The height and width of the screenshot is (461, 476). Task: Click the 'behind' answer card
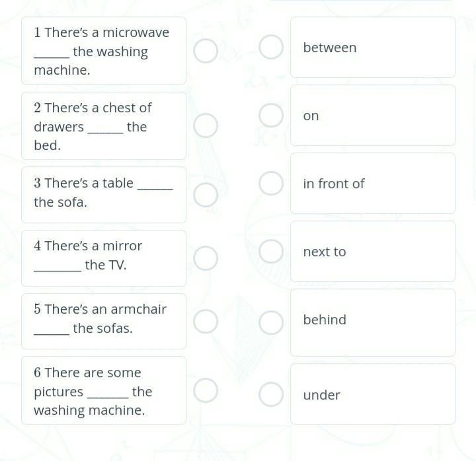pos(372,322)
